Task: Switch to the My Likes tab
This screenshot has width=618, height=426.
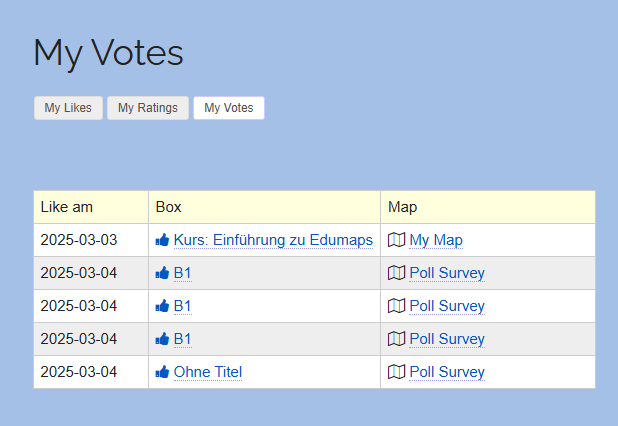Action: coord(68,108)
